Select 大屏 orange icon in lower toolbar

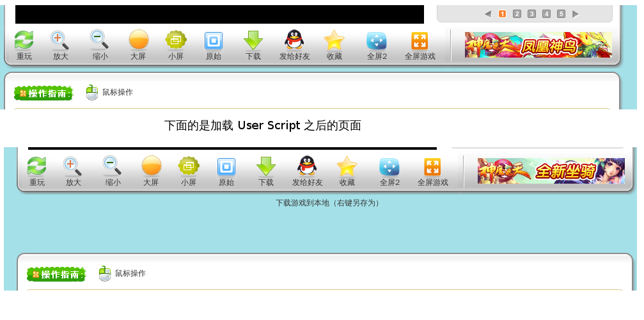tap(151, 166)
